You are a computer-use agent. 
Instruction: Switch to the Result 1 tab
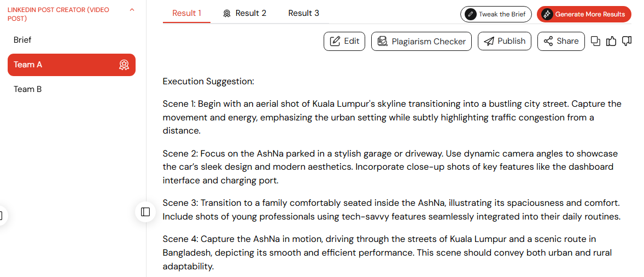(x=186, y=13)
